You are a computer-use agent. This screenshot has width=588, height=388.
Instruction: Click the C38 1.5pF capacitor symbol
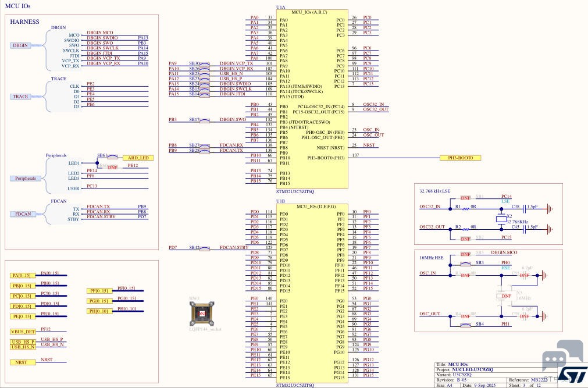pyautogui.click(x=525, y=208)
